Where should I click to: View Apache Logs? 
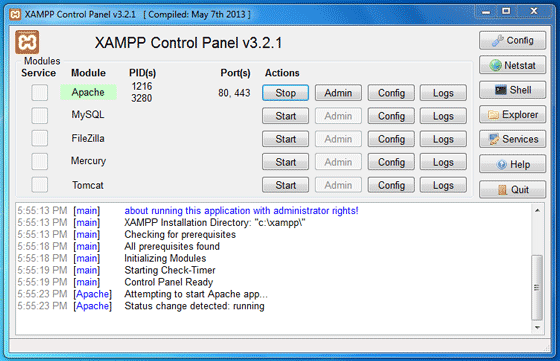pyautogui.click(x=443, y=93)
